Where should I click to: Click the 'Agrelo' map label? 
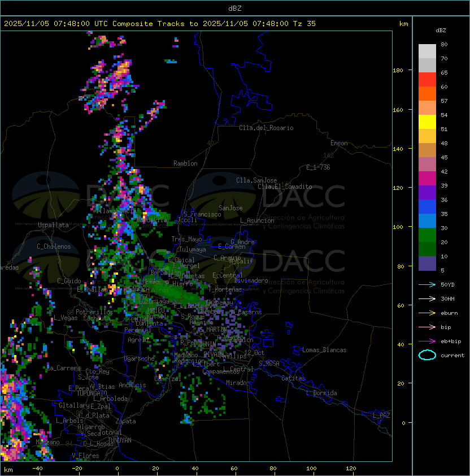(138, 340)
